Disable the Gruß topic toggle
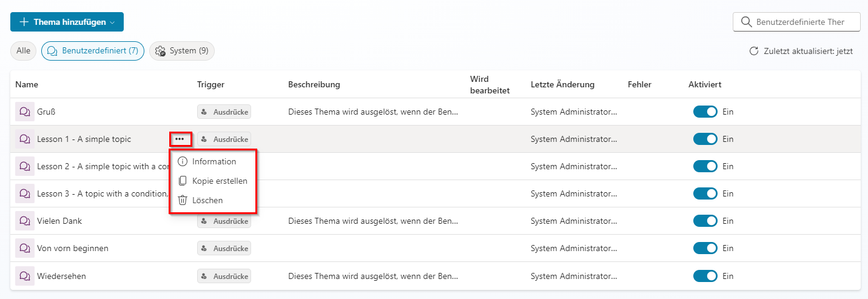This screenshot has height=299, width=868. [705, 112]
